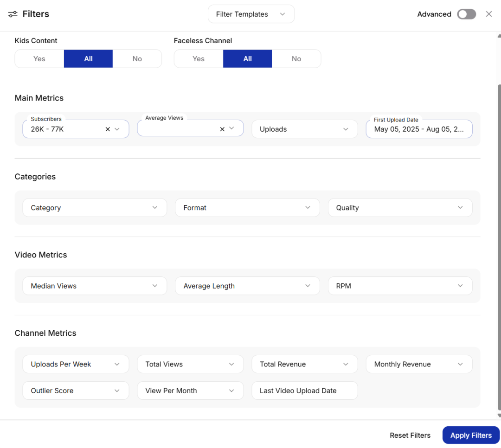Screen dimensions: 501x448
Task: Click the Filters sliders icon in the header
Action: coord(13,14)
